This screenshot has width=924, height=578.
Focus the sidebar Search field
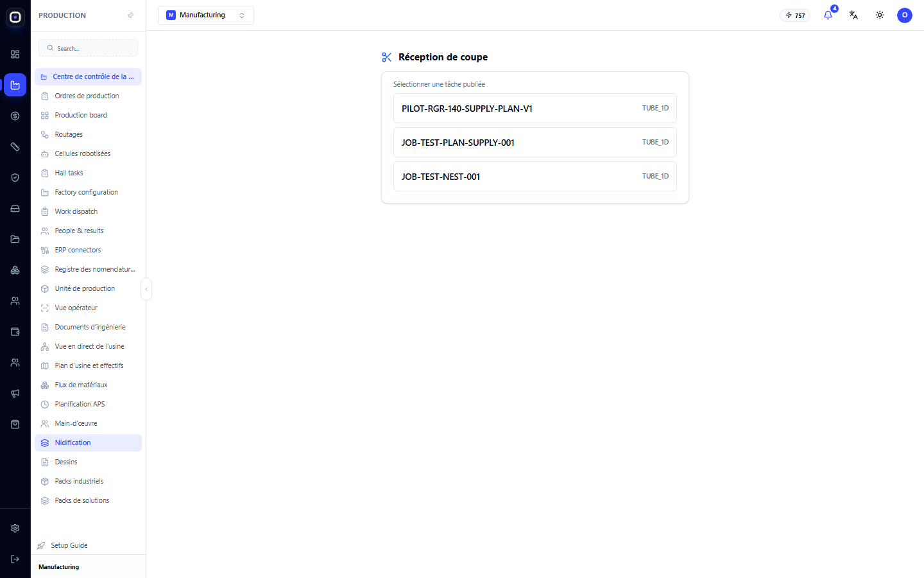pyautogui.click(x=88, y=48)
